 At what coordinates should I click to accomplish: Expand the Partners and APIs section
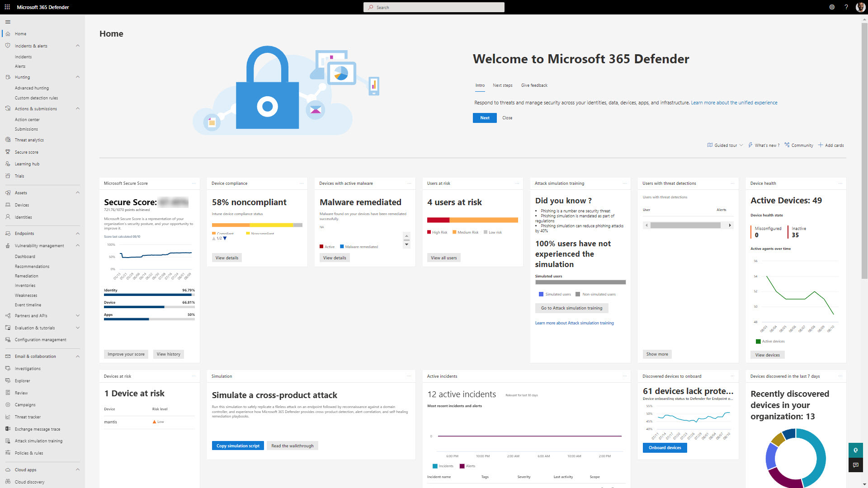click(78, 316)
